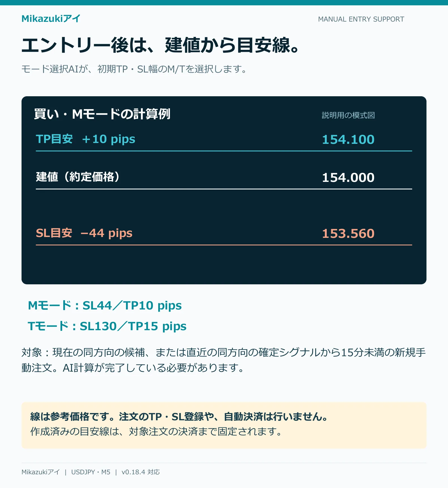Click the cyan TP guideline line
448x488 pixels.
tap(224, 151)
